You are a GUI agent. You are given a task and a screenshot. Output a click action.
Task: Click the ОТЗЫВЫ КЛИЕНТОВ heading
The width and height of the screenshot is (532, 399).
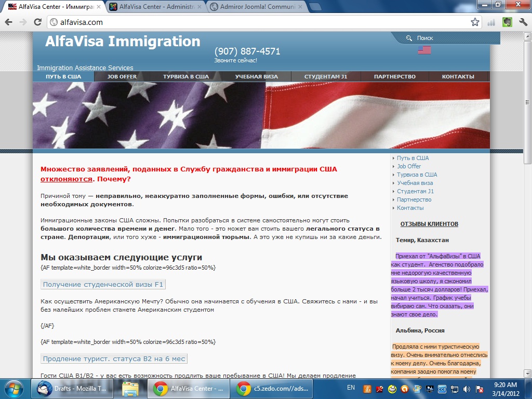(429, 224)
